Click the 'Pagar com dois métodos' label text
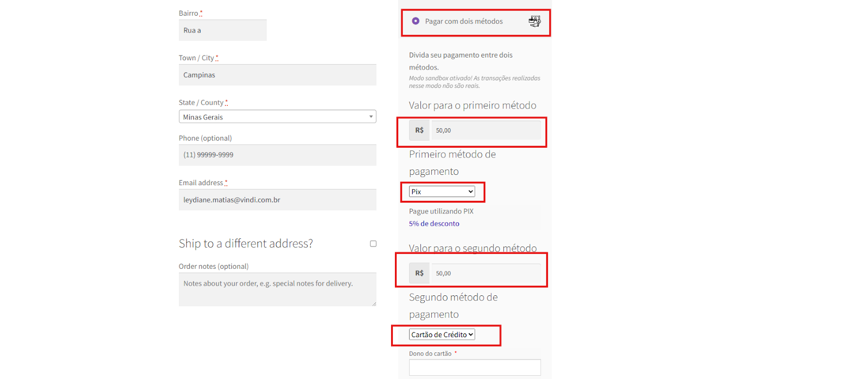 pyautogui.click(x=464, y=21)
